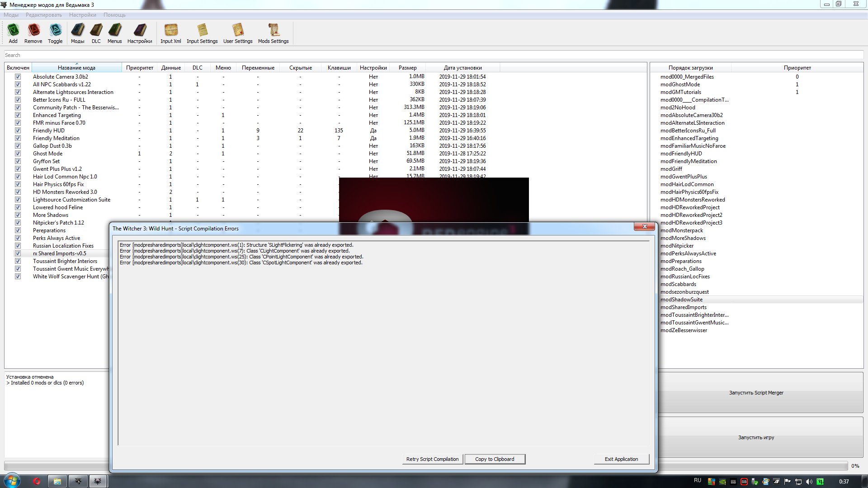Select the Nitpicker's Patch 1.12 row

click(x=58, y=223)
